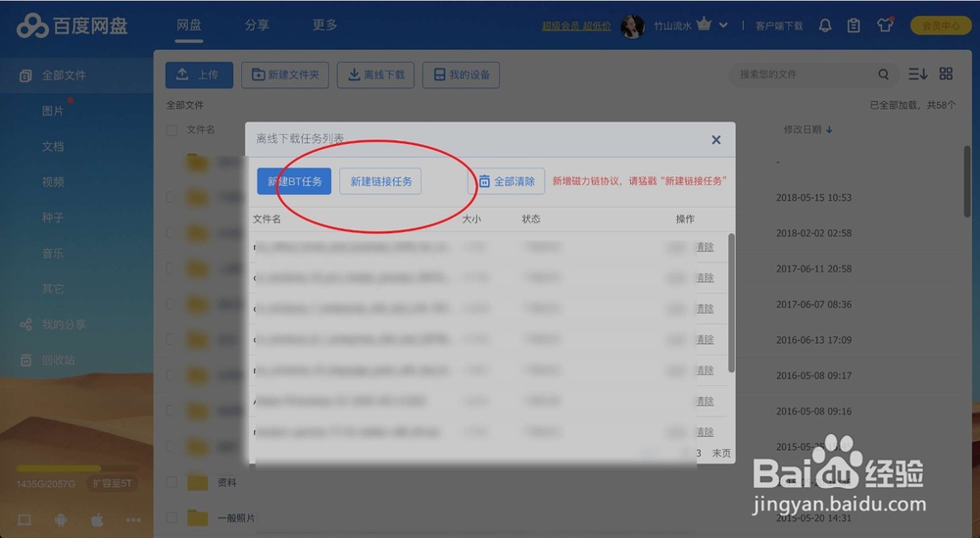
Task: Open the 客户端下载 link
Action: pos(779,25)
